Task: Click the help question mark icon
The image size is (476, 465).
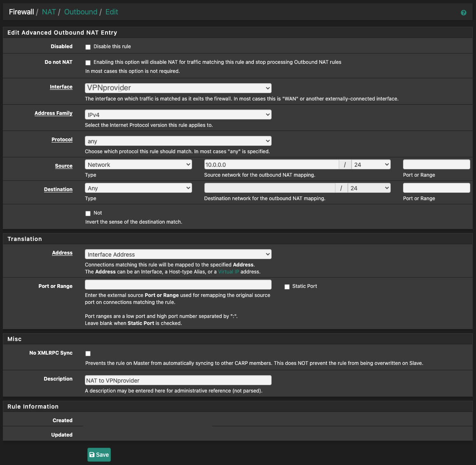Action: click(x=463, y=13)
